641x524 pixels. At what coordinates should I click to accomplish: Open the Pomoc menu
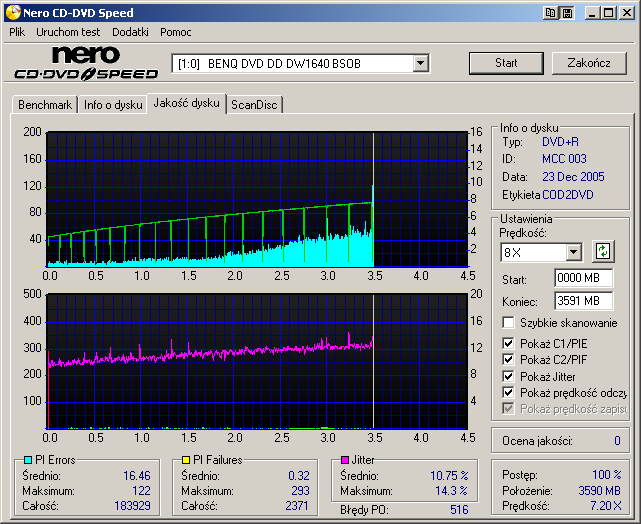pyautogui.click(x=176, y=32)
